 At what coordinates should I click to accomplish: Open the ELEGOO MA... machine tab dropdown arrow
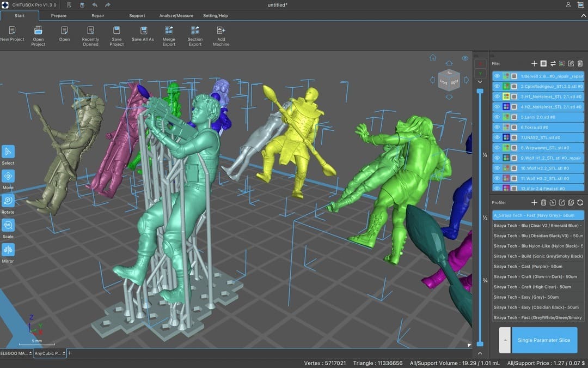pyautogui.click(x=30, y=353)
